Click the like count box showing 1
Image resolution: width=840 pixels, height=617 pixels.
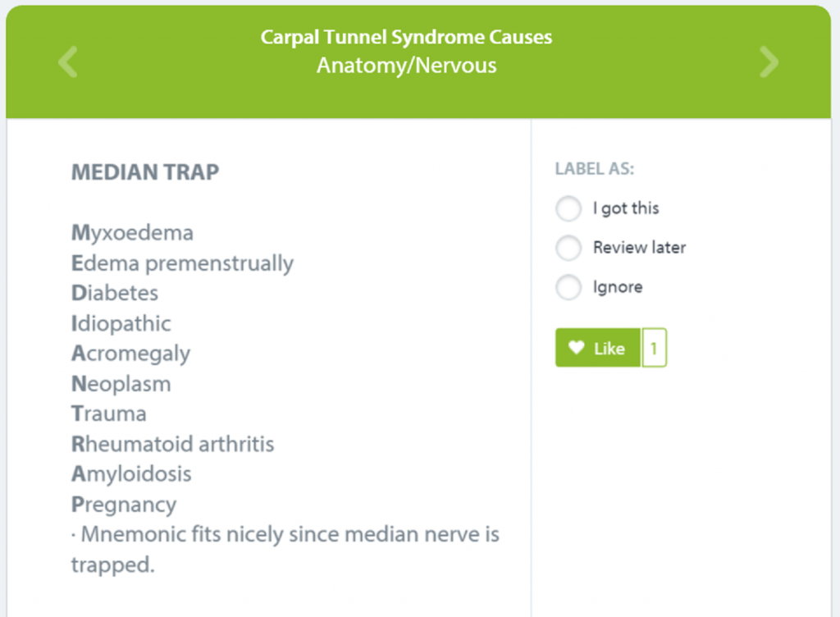click(654, 348)
